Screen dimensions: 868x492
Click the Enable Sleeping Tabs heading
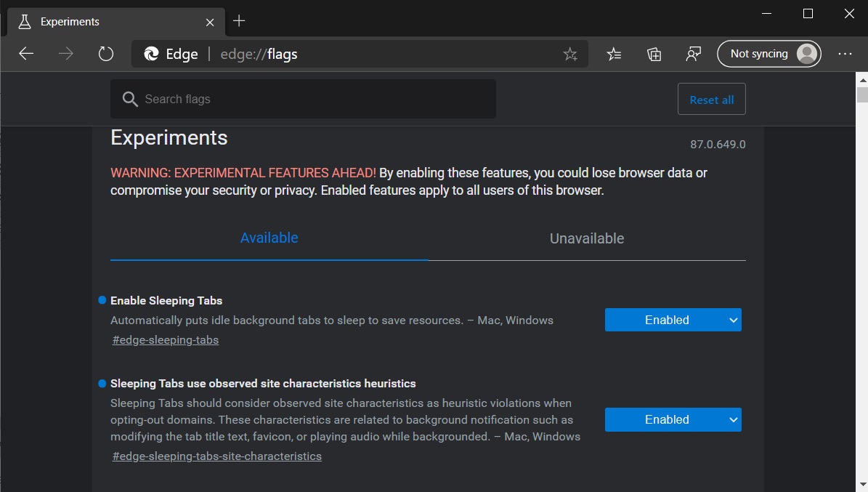coord(166,300)
